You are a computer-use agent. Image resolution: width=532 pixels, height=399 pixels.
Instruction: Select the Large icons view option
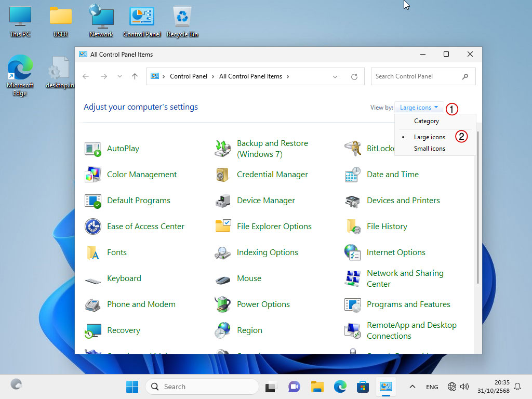tap(429, 137)
